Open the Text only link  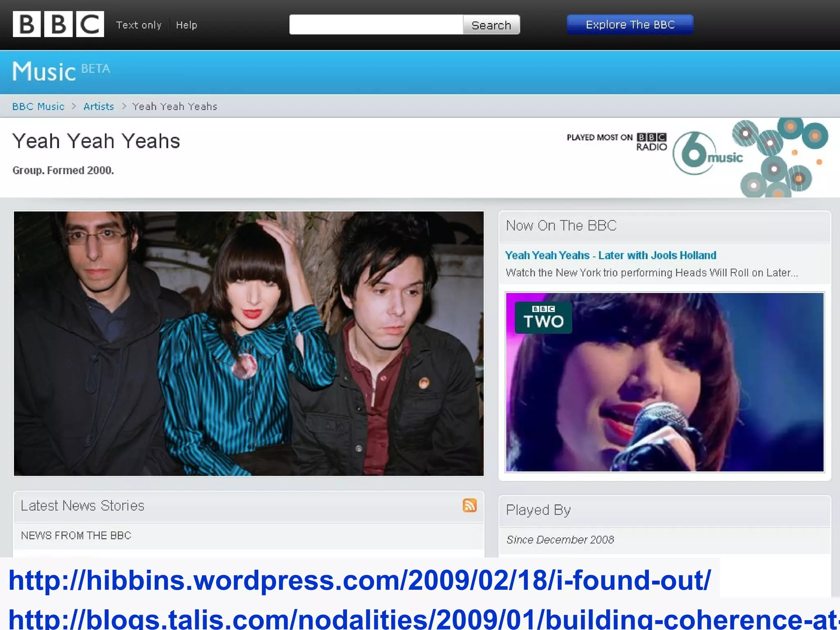tap(139, 25)
